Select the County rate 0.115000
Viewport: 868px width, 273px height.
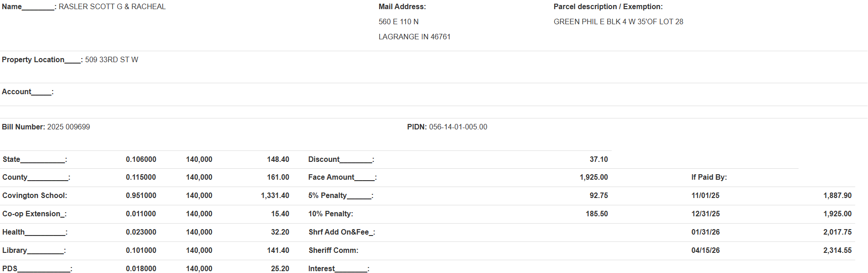click(x=141, y=177)
